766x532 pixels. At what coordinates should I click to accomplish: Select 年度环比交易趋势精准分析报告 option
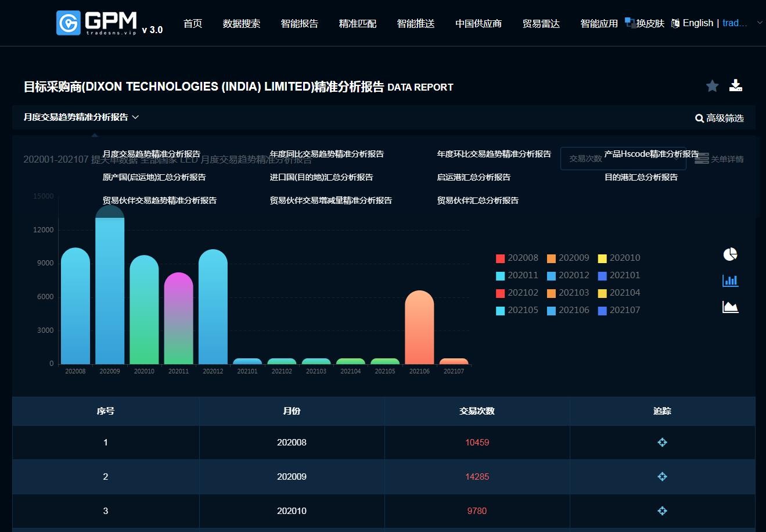(494, 154)
